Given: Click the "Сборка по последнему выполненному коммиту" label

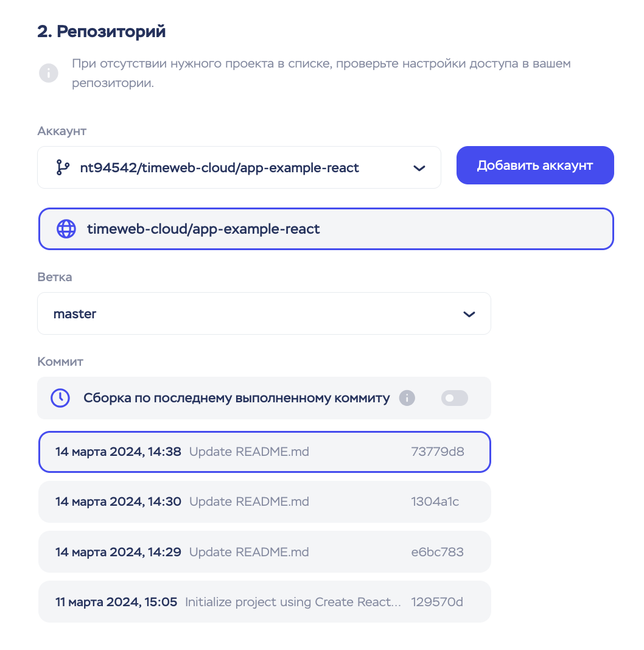Looking at the screenshot, I should click(x=236, y=398).
